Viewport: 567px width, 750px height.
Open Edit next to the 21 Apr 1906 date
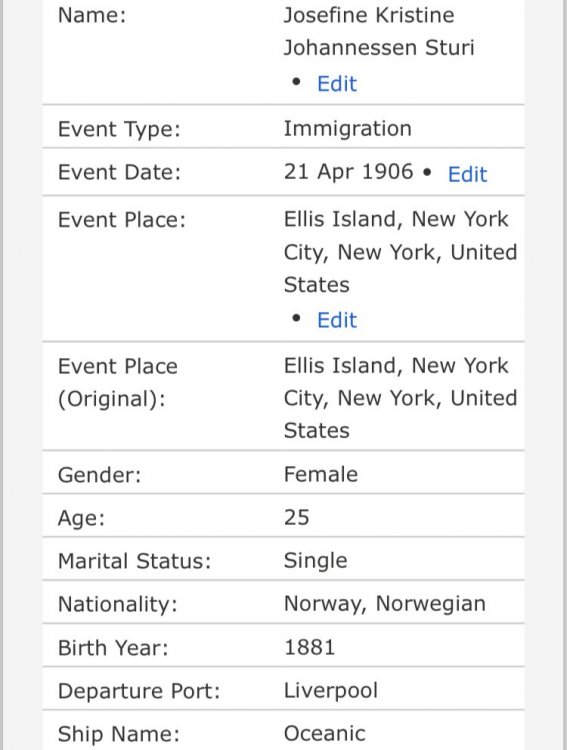point(467,174)
